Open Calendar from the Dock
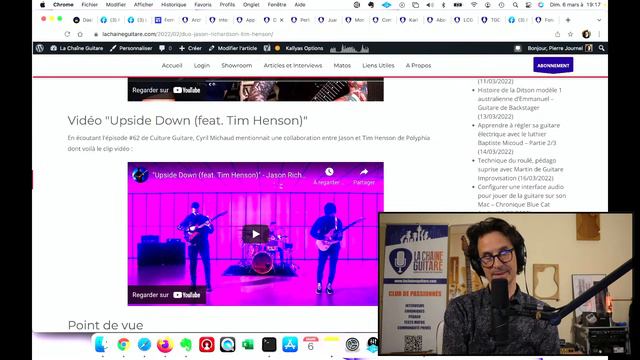Image resolution: width=640 pixels, height=360 pixels. point(311,344)
